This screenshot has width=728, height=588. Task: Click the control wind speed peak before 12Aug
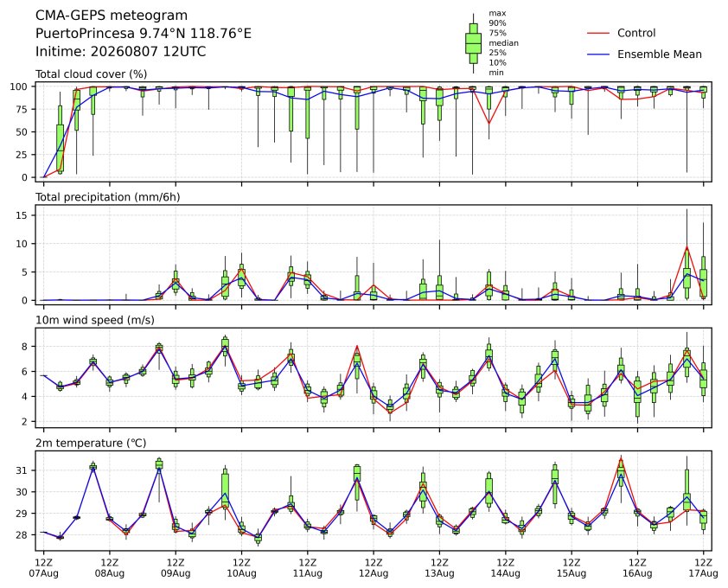click(x=357, y=346)
